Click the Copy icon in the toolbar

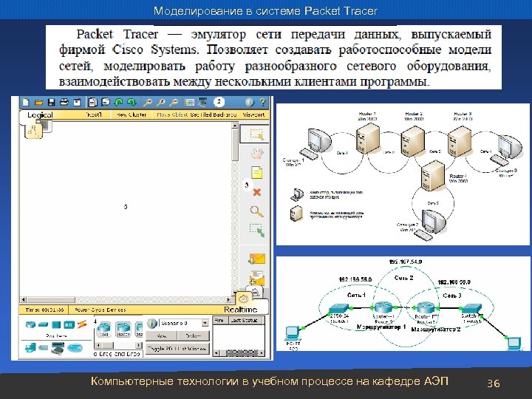[92, 102]
